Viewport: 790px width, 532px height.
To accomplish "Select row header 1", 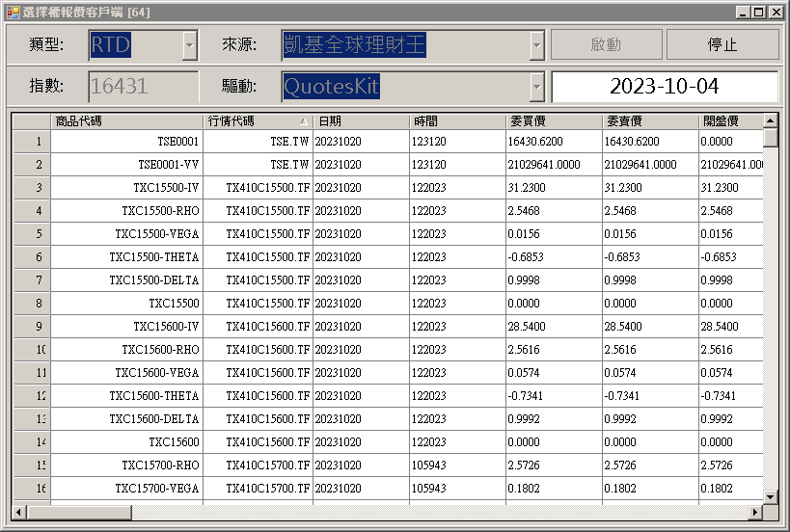I will click(x=32, y=142).
